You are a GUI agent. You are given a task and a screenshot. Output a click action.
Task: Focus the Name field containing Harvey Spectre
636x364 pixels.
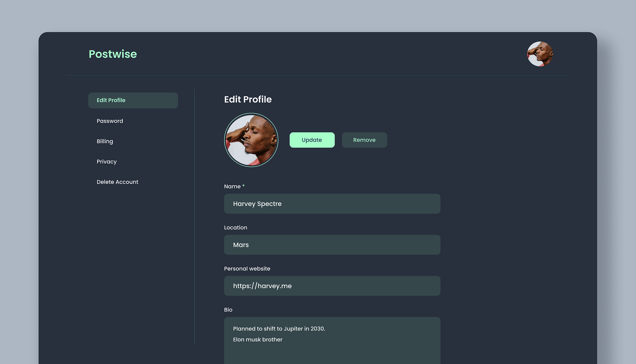[332, 204]
